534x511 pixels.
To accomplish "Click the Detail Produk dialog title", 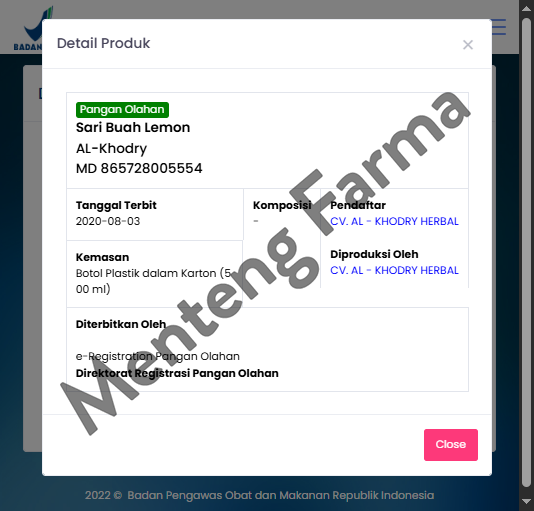I will [104, 43].
